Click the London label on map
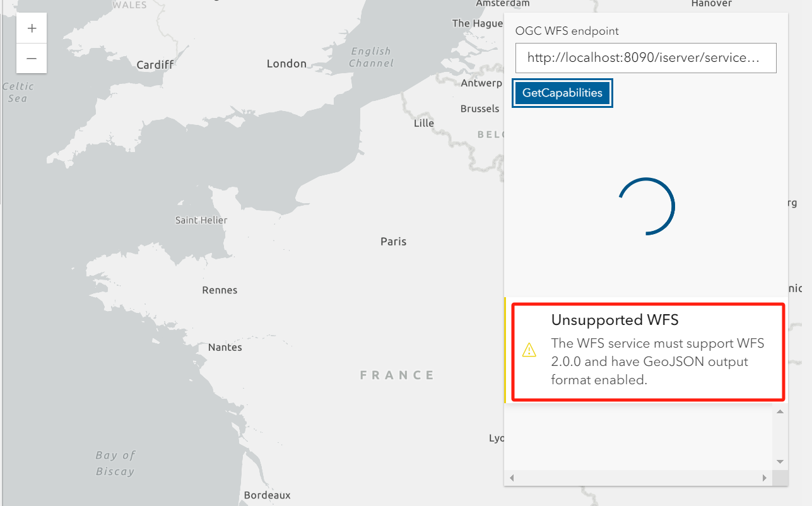This screenshot has height=506, width=812. tap(286, 64)
